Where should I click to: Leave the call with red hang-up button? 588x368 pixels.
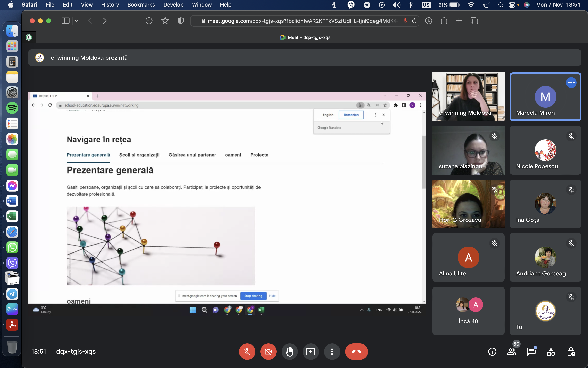356,351
